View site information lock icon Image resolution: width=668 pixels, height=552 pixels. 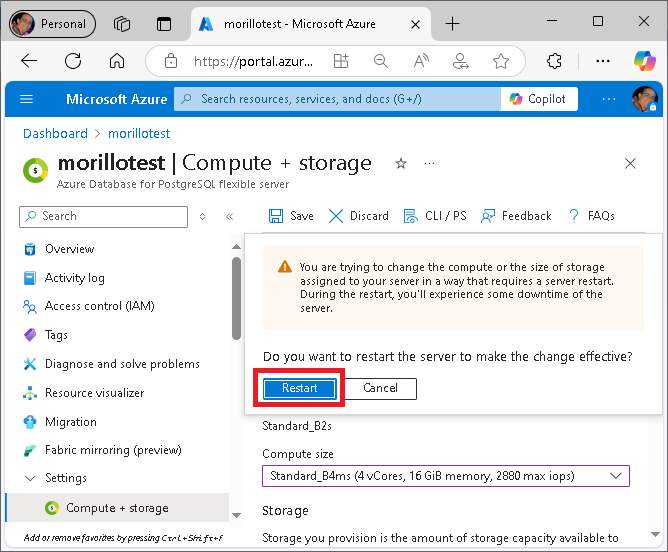point(171,61)
